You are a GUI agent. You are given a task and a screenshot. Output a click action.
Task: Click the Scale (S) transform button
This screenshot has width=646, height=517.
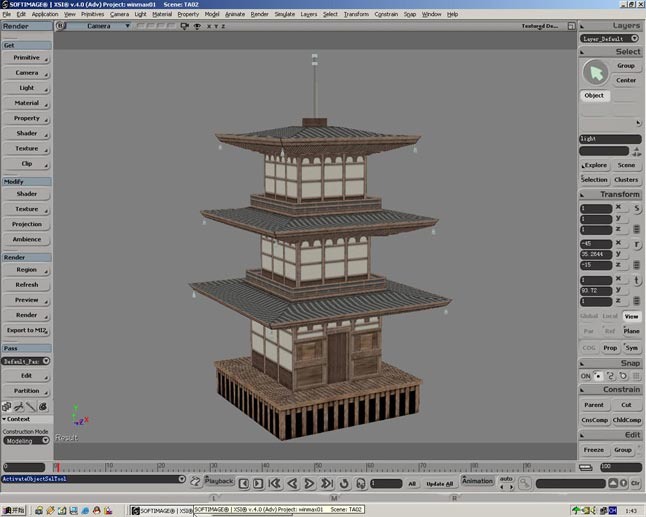tap(637, 208)
